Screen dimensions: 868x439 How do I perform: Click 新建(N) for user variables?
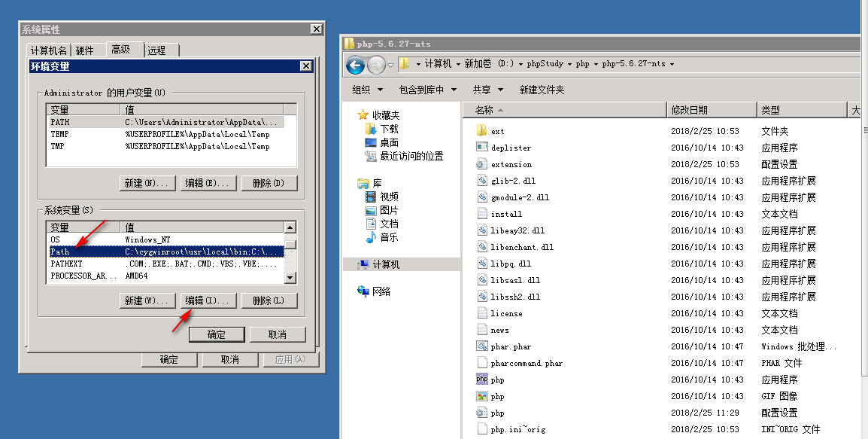(x=147, y=183)
